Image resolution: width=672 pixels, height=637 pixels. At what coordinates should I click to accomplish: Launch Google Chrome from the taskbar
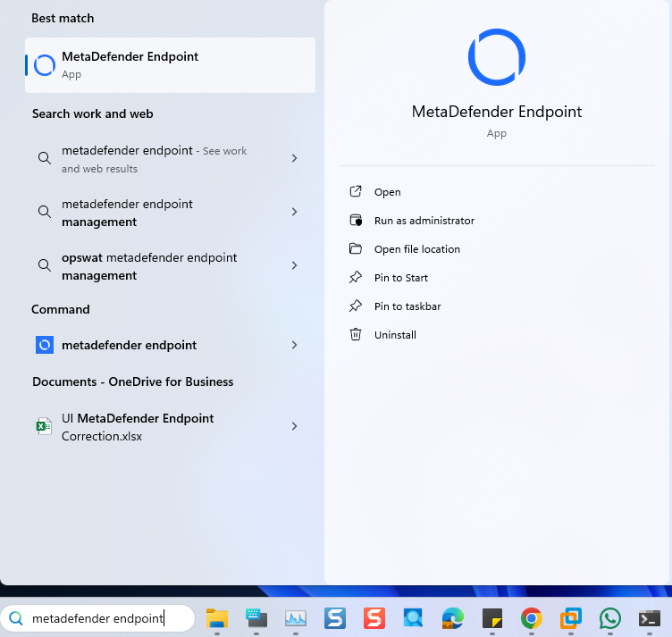pos(532,618)
